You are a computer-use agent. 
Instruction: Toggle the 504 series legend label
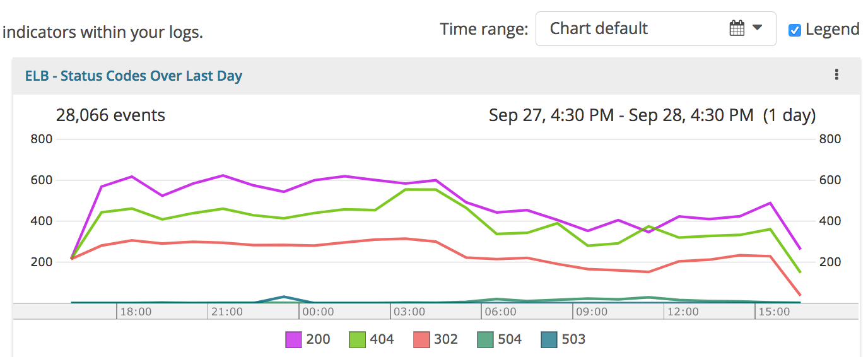[x=510, y=339]
